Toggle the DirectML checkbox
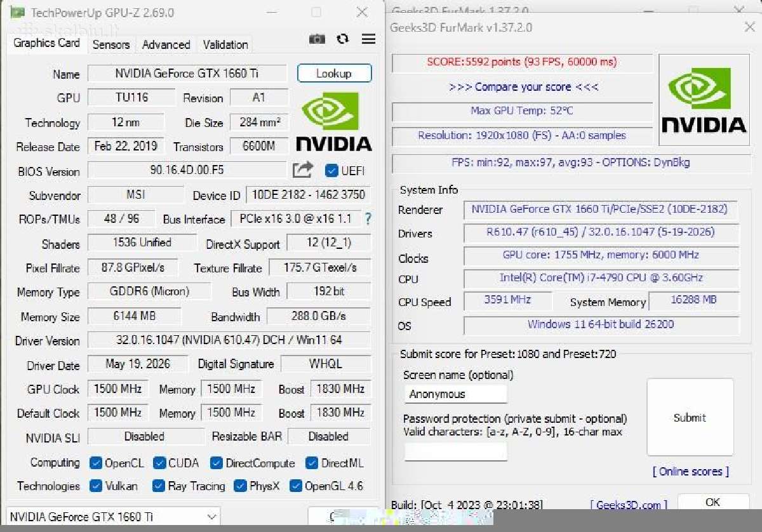This screenshot has height=532, width=762. 311,463
